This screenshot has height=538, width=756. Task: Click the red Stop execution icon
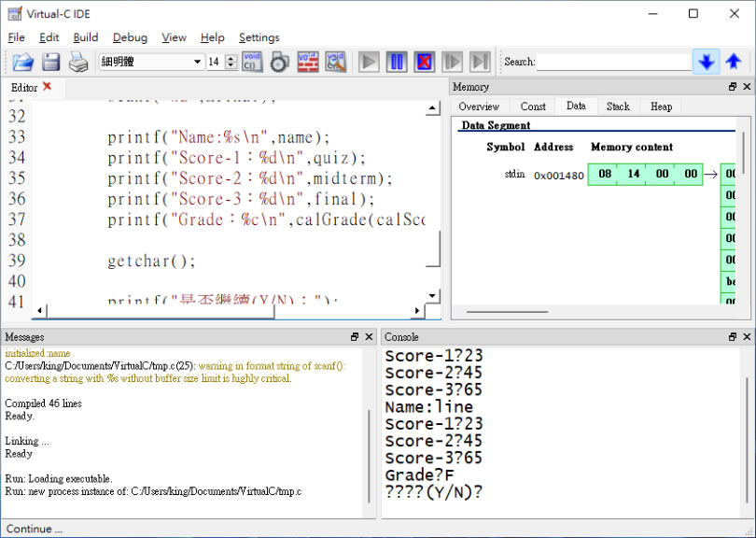(x=425, y=63)
